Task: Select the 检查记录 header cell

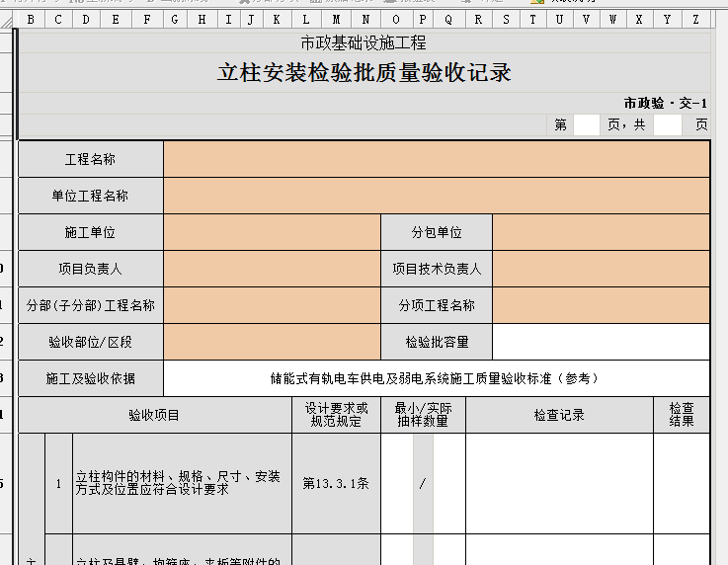Action: (559, 415)
